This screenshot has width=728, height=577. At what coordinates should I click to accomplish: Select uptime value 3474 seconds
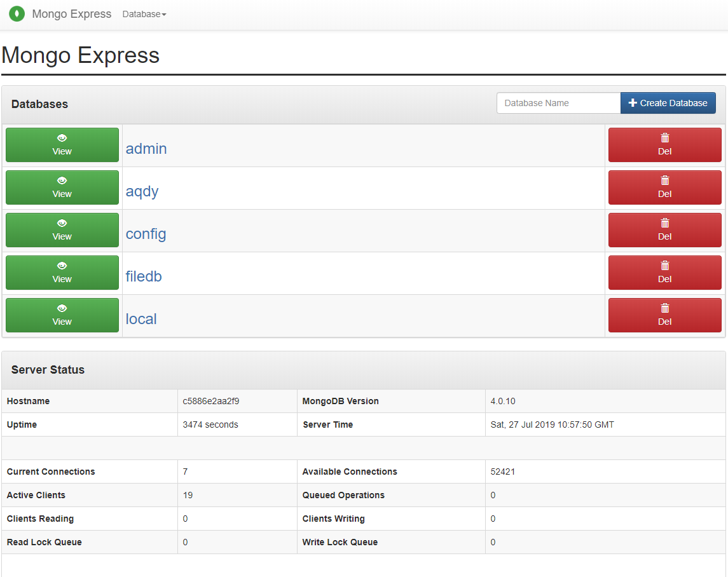pyautogui.click(x=210, y=424)
